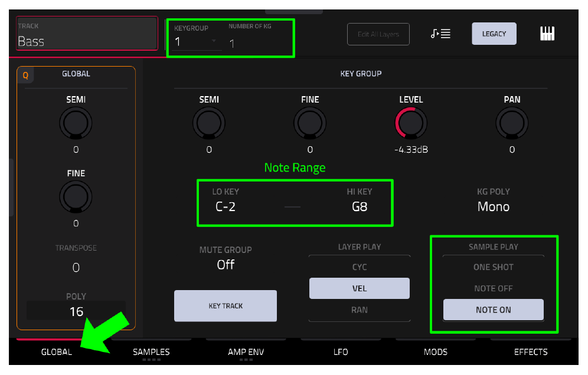This screenshot has height=375, width=588.
Task: Switch to the MODS tab
Action: click(435, 352)
